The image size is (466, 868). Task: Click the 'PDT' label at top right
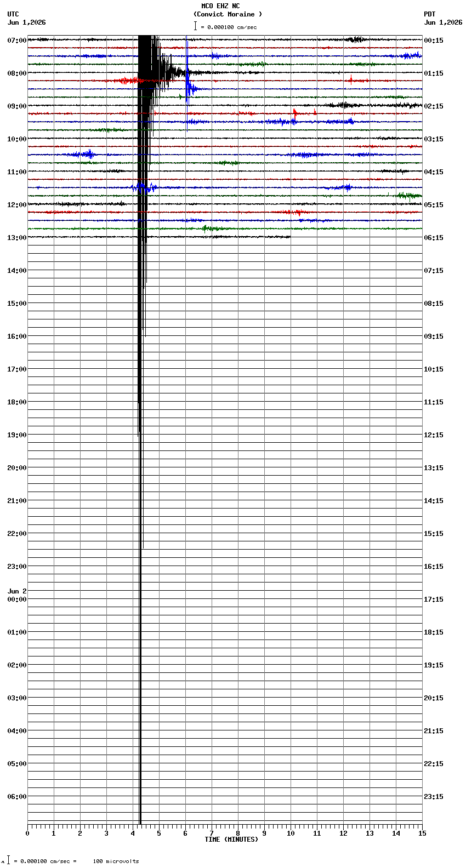pos(429,14)
